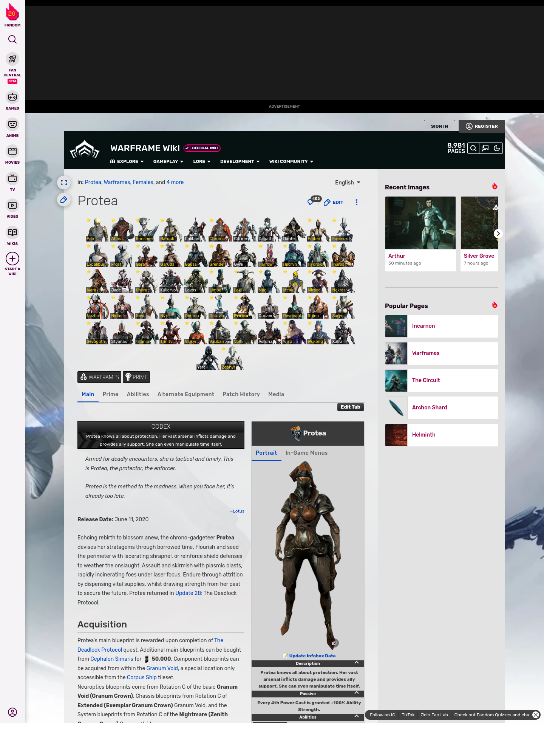Close the bottom notification bar
This screenshot has width=544, height=756.
pos(536,715)
